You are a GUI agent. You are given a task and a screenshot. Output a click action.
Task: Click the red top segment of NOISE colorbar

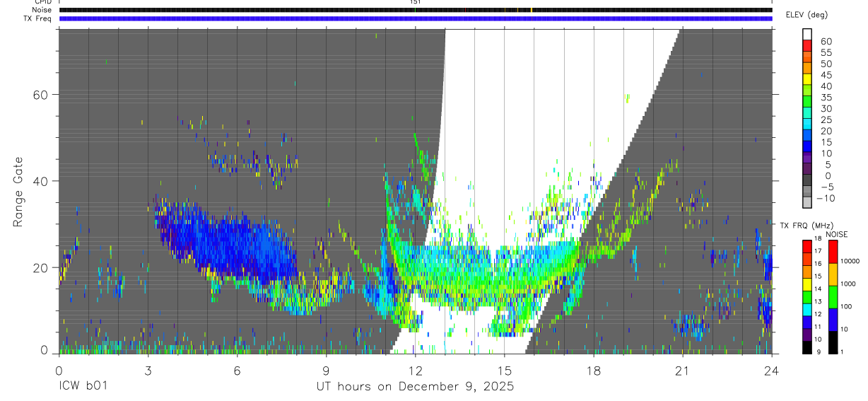point(832,252)
